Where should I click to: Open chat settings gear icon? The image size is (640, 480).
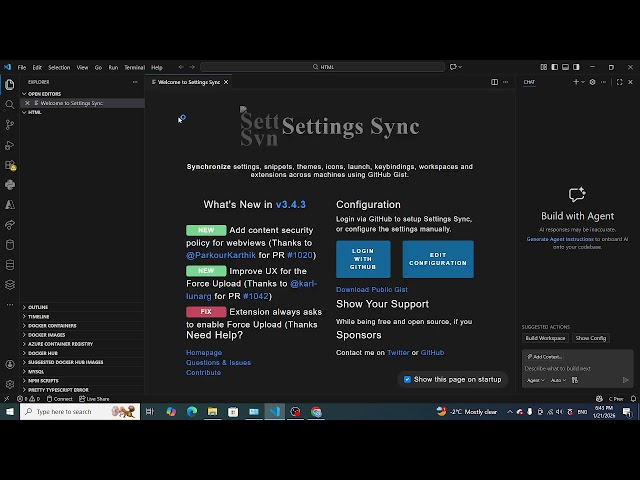click(x=592, y=82)
